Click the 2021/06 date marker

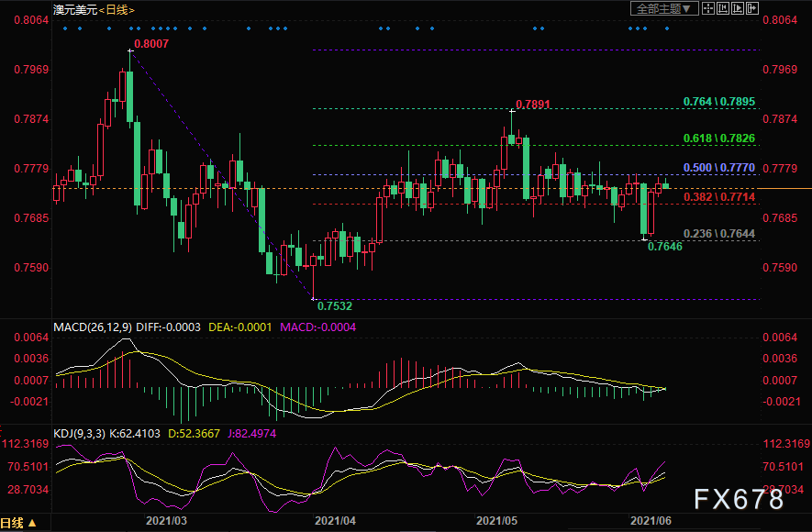(651, 521)
